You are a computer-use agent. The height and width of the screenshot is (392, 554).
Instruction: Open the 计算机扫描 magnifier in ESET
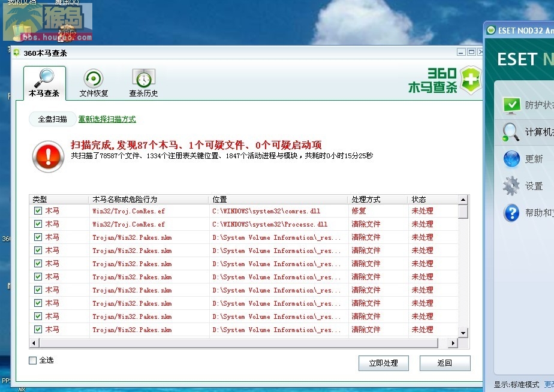coord(511,132)
